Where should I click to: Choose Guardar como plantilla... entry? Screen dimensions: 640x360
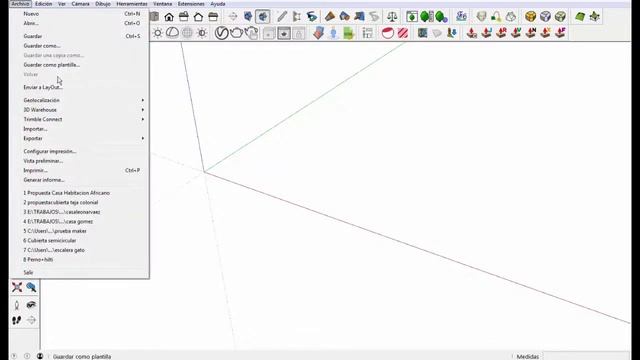[79, 65]
